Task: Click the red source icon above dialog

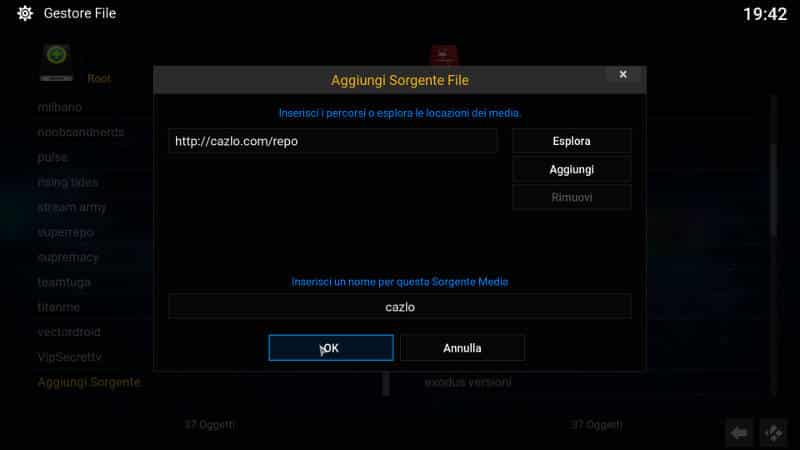Action: pyautogui.click(x=443, y=55)
